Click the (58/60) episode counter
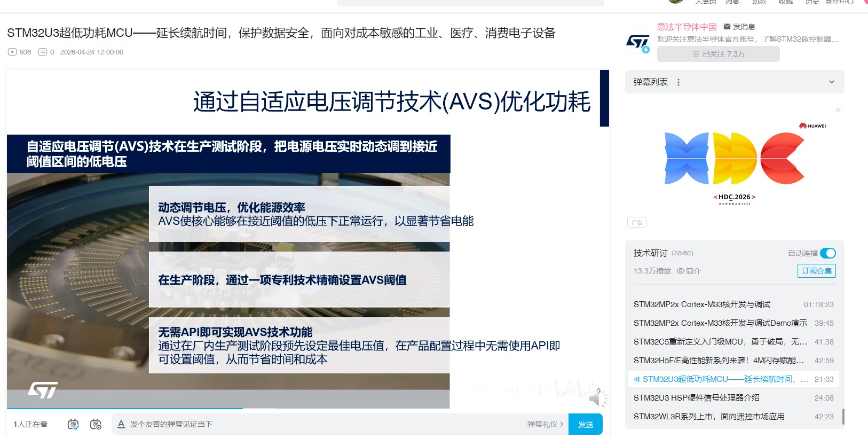Screen dimensions: 868x438 [x=682, y=253]
